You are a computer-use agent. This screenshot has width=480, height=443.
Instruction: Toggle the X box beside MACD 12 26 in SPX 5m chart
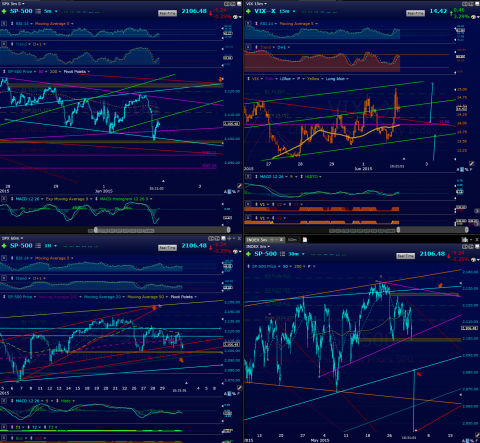point(4,199)
